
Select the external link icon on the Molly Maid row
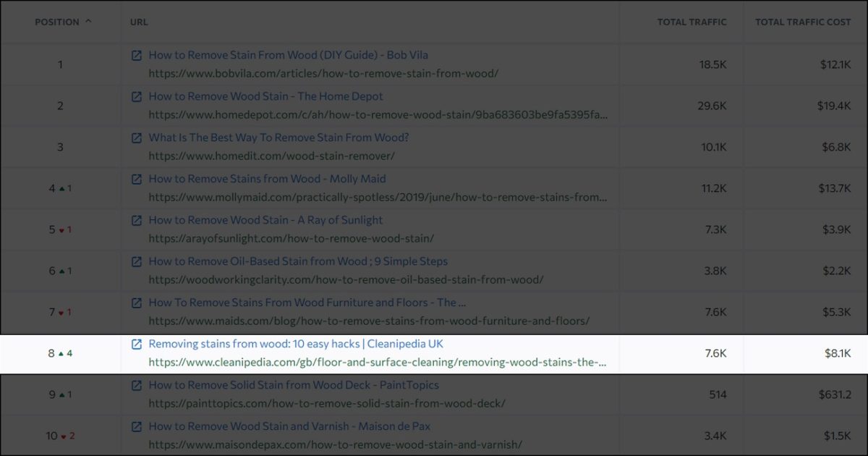click(136, 178)
